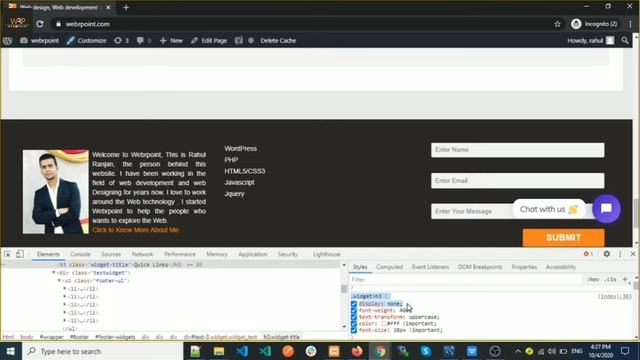This screenshot has height=360, width=640.
Task: Open the webrpoint site menu in admin bar
Action: 40,40
